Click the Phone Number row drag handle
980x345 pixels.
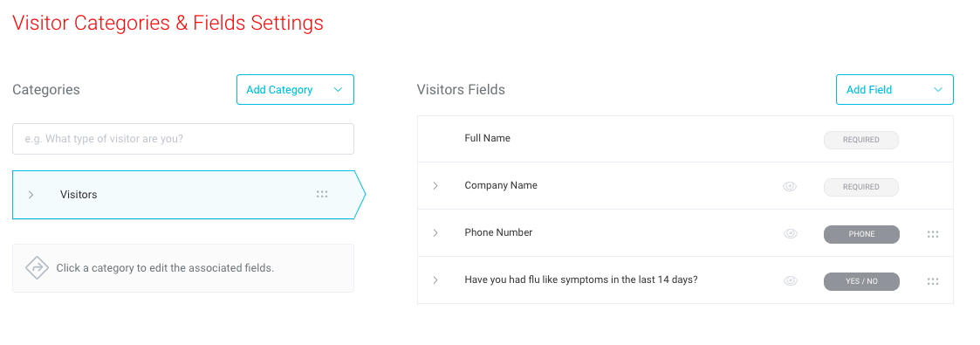coord(933,234)
